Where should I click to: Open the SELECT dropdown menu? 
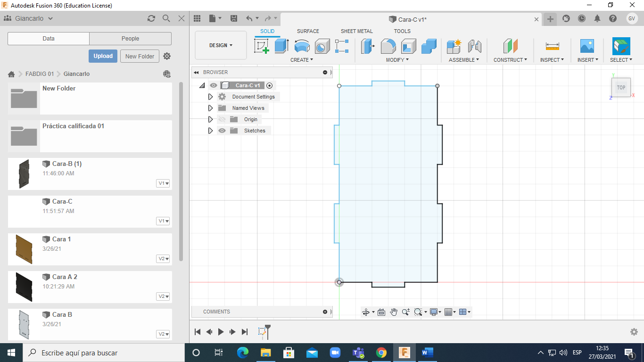tap(621, 60)
